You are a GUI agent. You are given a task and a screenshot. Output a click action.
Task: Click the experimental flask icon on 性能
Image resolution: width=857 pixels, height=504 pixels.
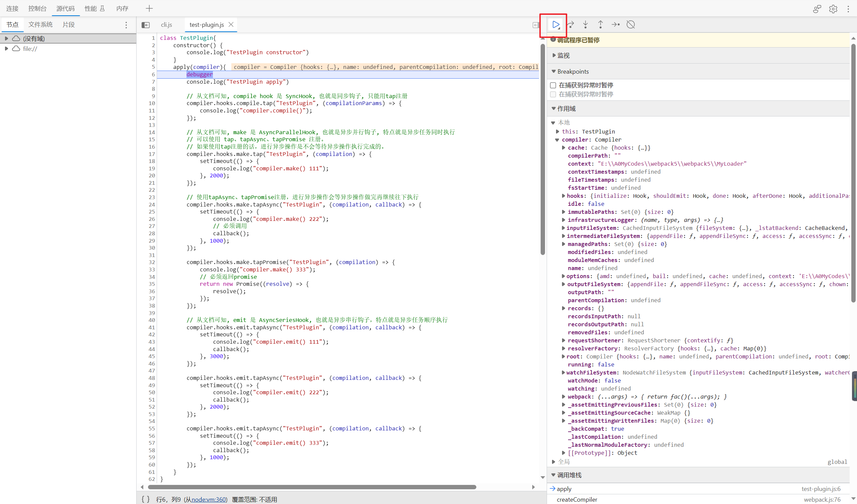pos(102,8)
